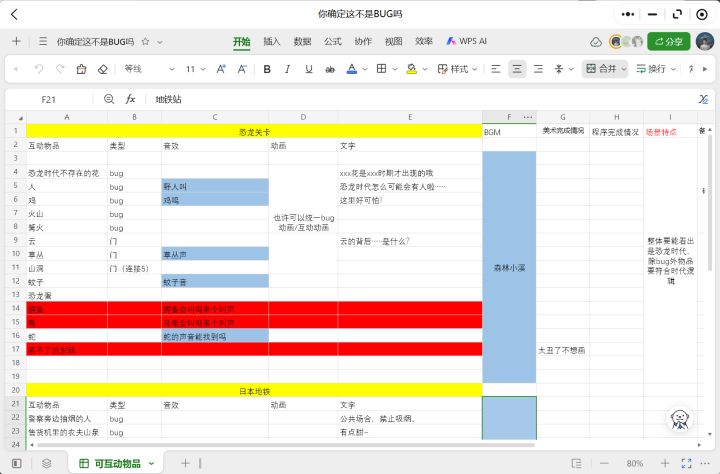Open the hamburger file menu
The width and height of the screenshot is (720, 474).
tap(43, 41)
